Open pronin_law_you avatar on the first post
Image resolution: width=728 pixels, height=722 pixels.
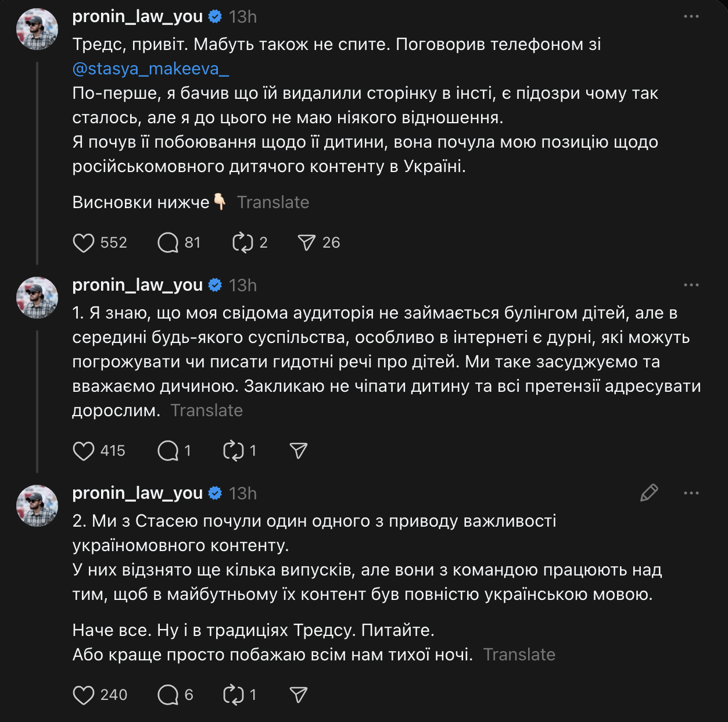(37, 29)
